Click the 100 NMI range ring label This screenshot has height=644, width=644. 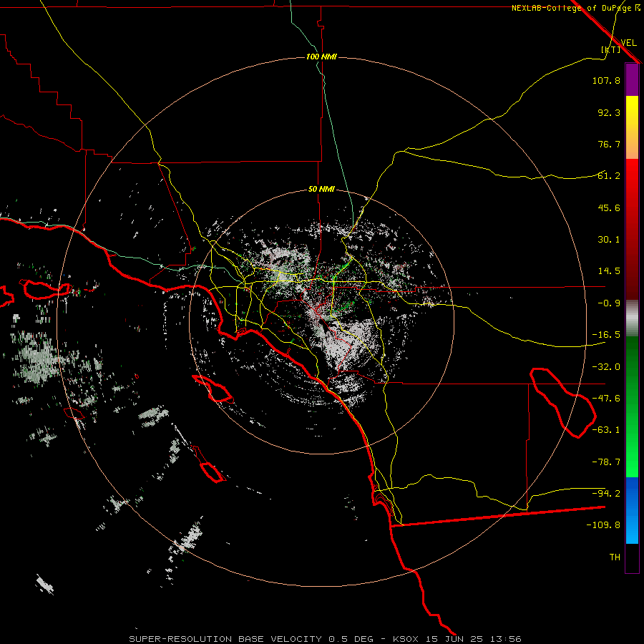(321, 57)
